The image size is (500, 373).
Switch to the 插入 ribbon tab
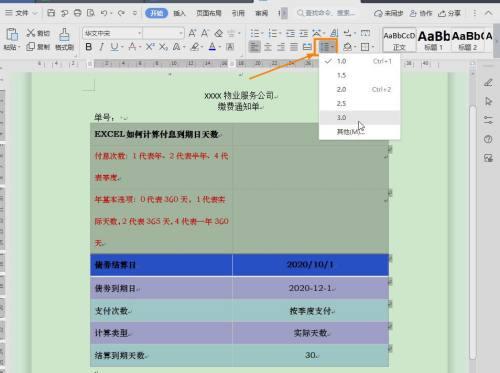pyautogui.click(x=179, y=13)
